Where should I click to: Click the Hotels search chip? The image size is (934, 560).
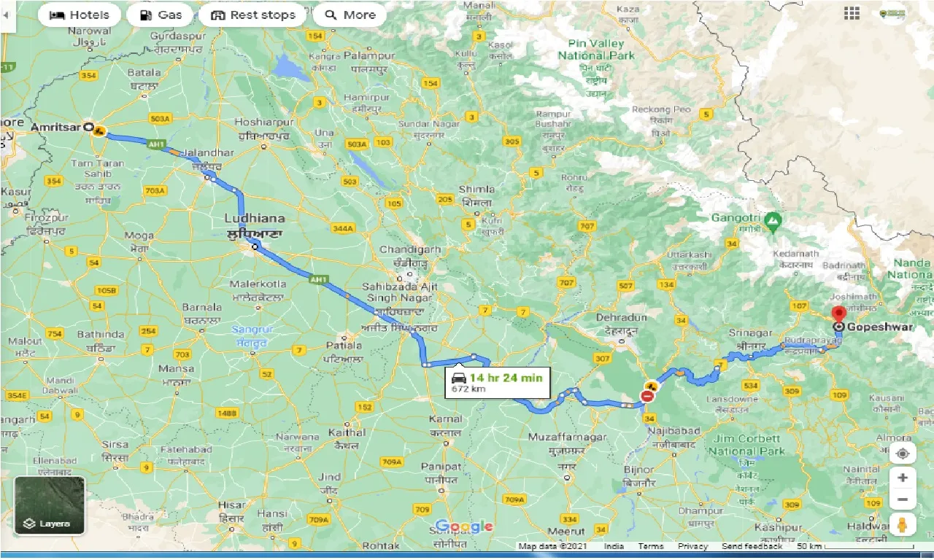[79, 15]
